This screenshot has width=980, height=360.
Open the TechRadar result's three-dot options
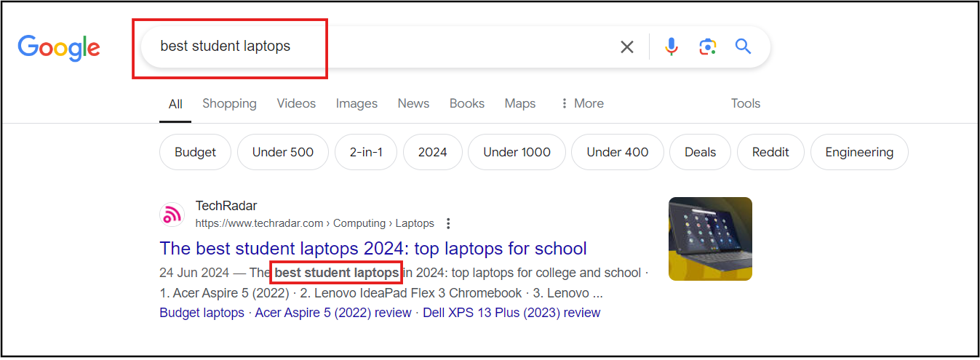(448, 223)
